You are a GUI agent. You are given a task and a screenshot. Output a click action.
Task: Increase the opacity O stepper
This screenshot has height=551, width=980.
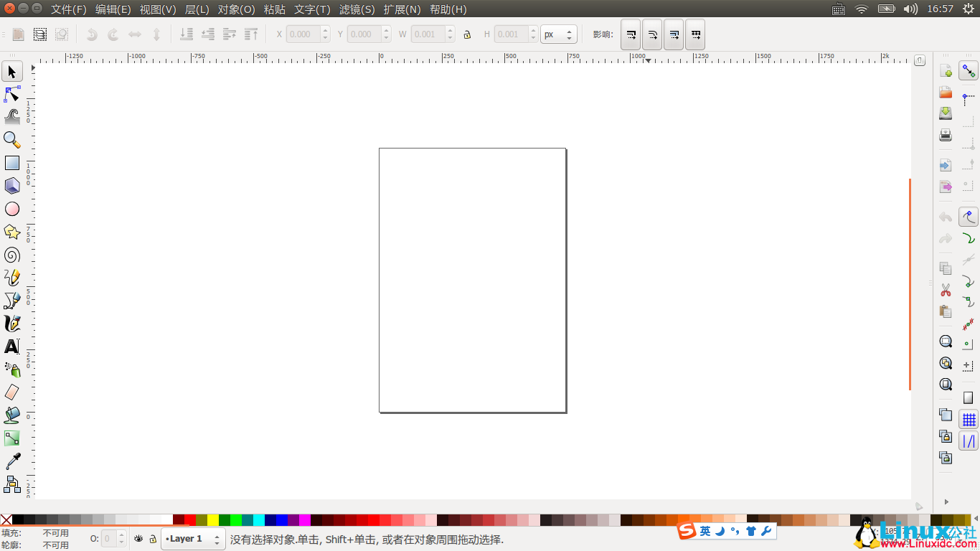point(121,534)
